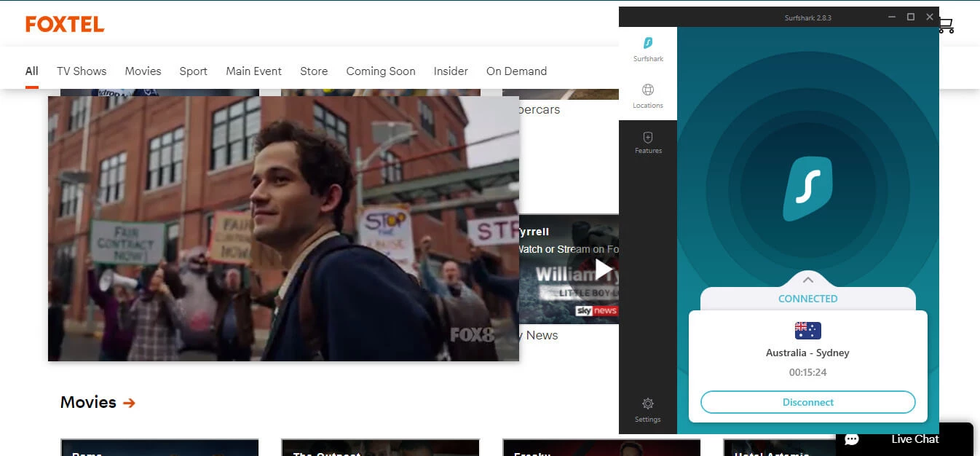Screen dimensions: 980x456
Task: Click the large Surfshark logo
Action: [x=807, y=189]
